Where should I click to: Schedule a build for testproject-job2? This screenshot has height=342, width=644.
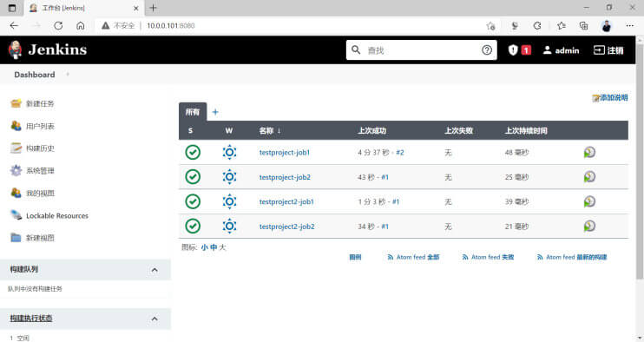pyautogui.click(x=589, y=177)
